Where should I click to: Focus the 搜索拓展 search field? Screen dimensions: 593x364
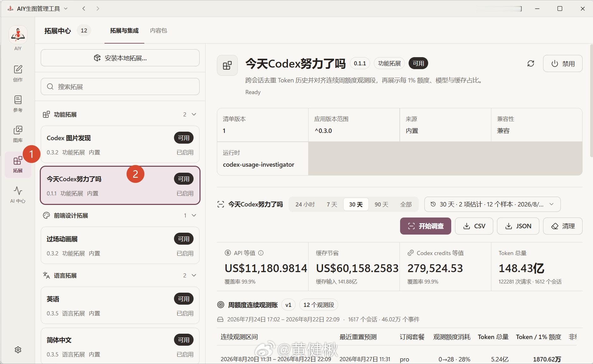point(120,87)
